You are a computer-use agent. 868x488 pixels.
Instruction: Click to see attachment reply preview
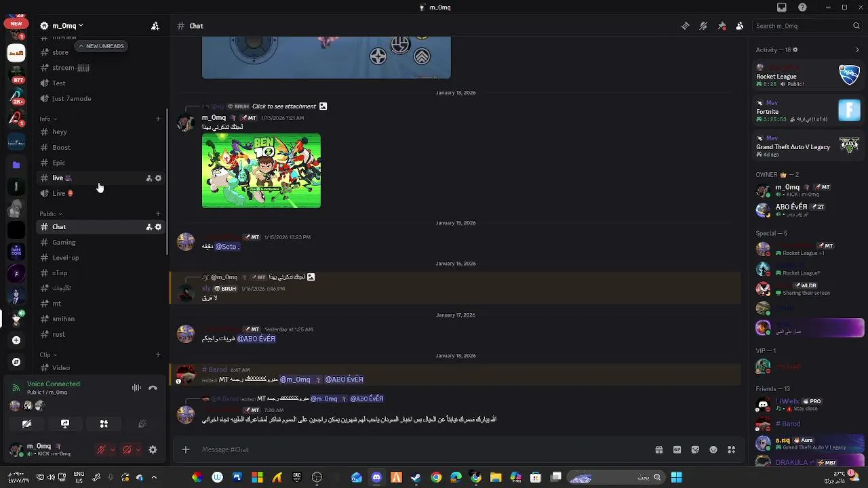pos(284,106)
